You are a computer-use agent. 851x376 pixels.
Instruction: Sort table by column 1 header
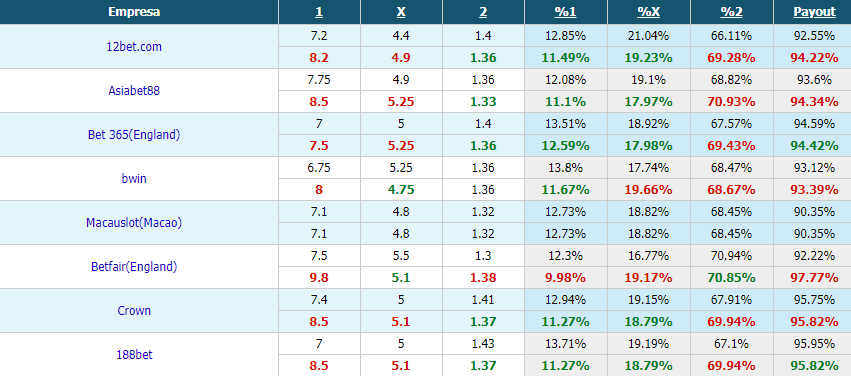tap(319, 12)
